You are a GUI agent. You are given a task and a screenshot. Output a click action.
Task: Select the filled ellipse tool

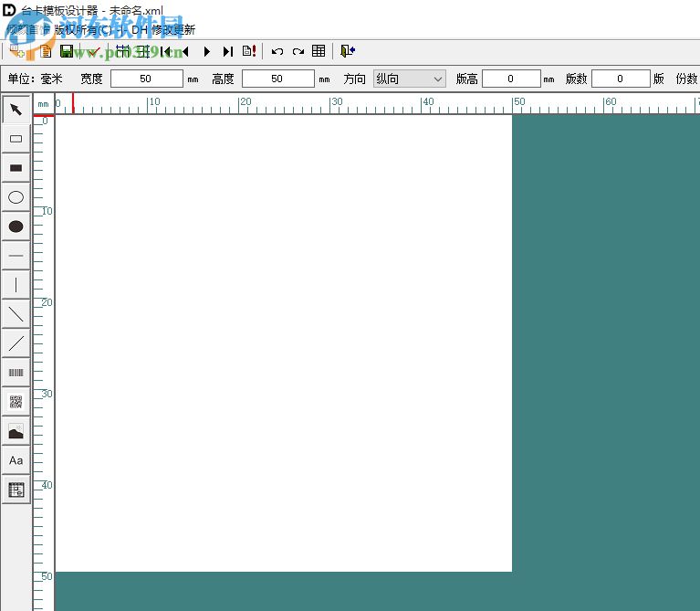coord(16,226)
